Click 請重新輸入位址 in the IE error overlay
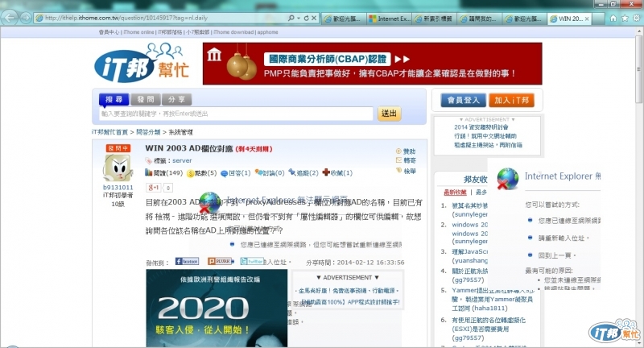Image resolution: width=644 pixels, height=348 pixels. tap(563, 238)
